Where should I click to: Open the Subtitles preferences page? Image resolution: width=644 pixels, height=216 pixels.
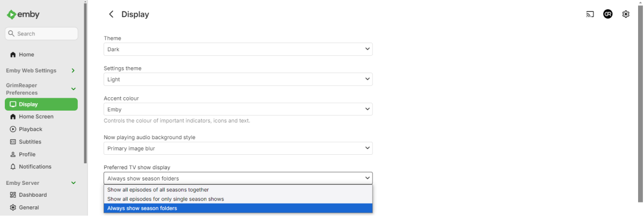point(30,142)
